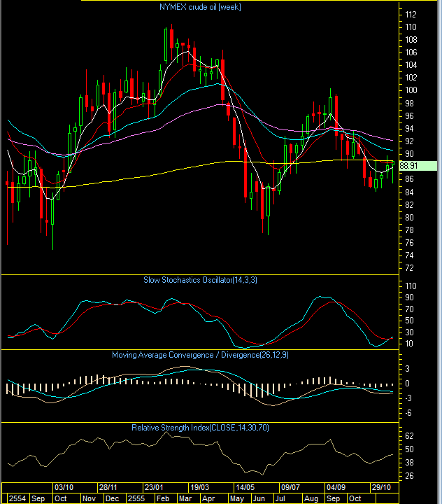Click the Mar month label on time axis

(x=185, y=498)
